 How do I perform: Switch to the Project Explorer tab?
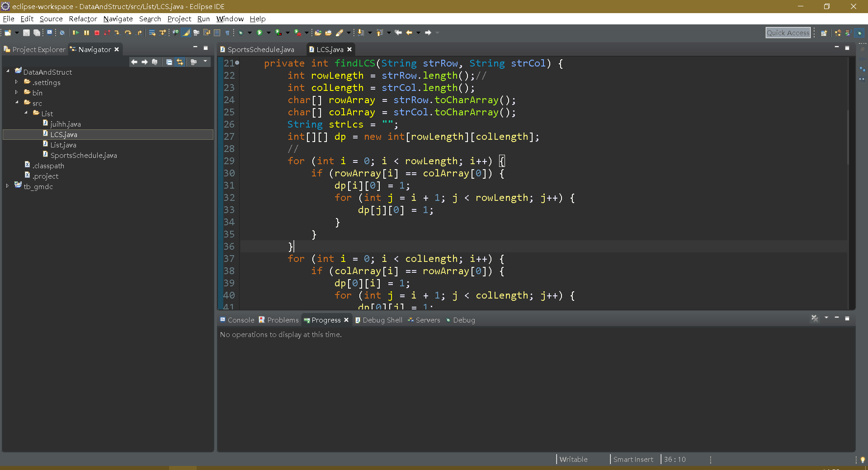coord(35,49)
